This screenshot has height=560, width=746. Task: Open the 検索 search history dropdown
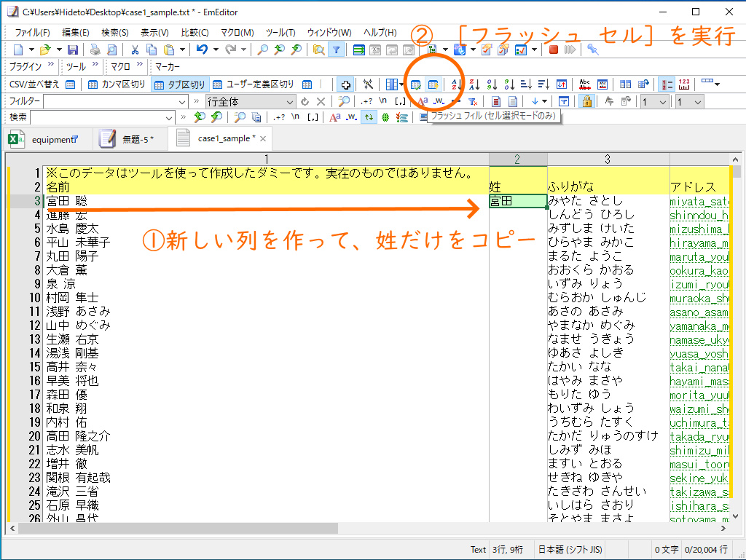pyautogui.click(x=169, y=117)
